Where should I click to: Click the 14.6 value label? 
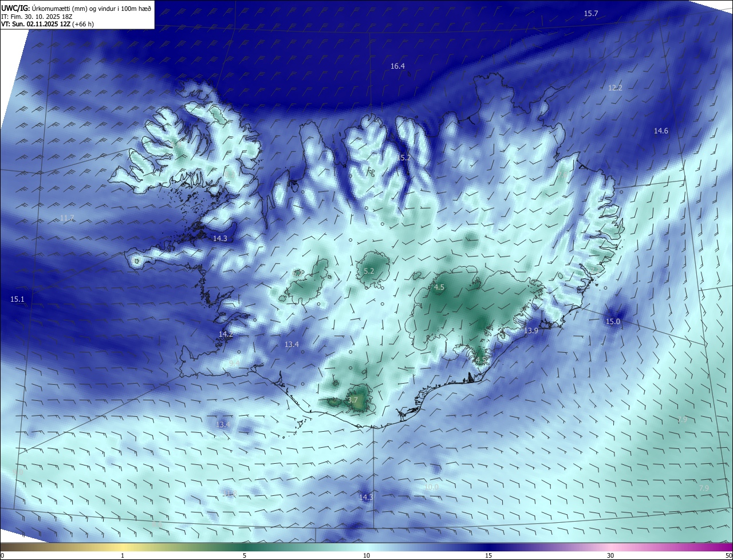(661, 131)
